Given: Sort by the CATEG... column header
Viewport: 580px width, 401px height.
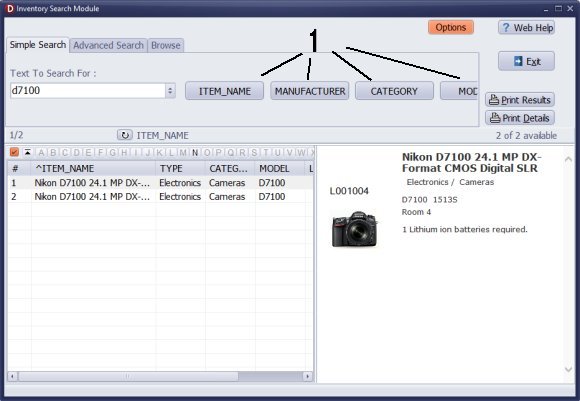Looking at the screenshot, I should pyautogui.click(x=230, y=168).
